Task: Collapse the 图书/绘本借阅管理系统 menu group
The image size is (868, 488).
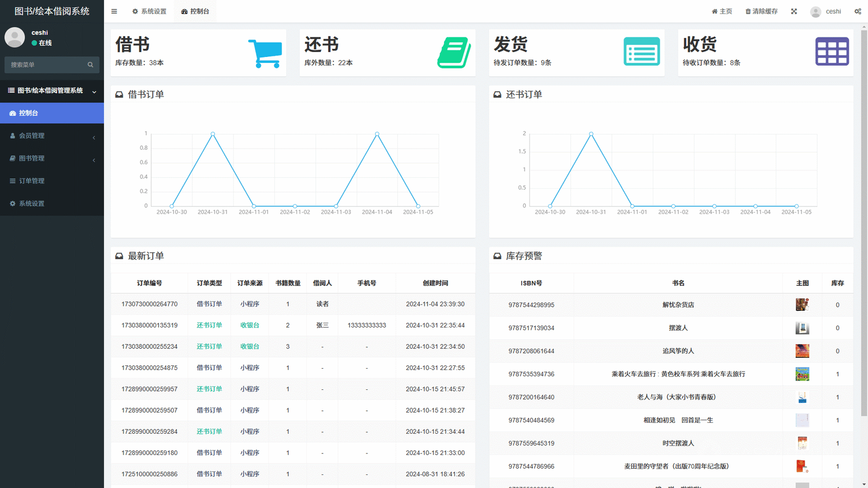Action: coord(52,91)
